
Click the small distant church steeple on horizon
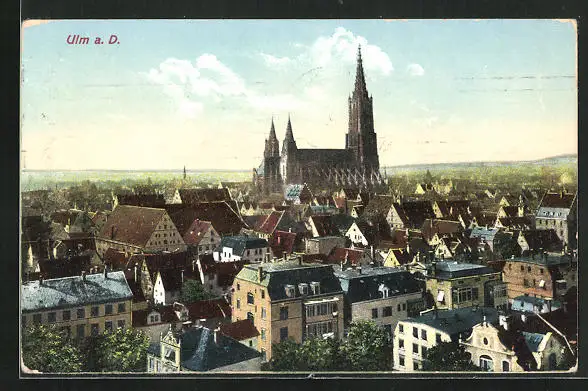click(184, 173)
